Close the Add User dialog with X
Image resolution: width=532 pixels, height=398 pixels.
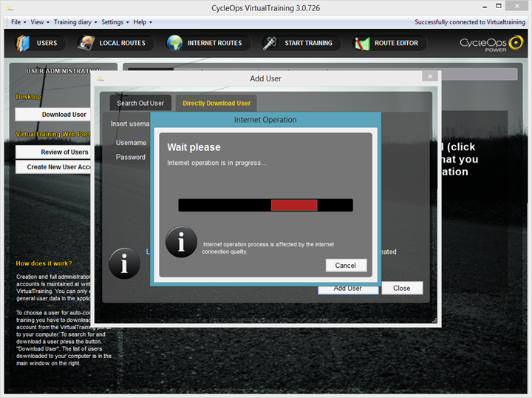(x=430, y=76)
